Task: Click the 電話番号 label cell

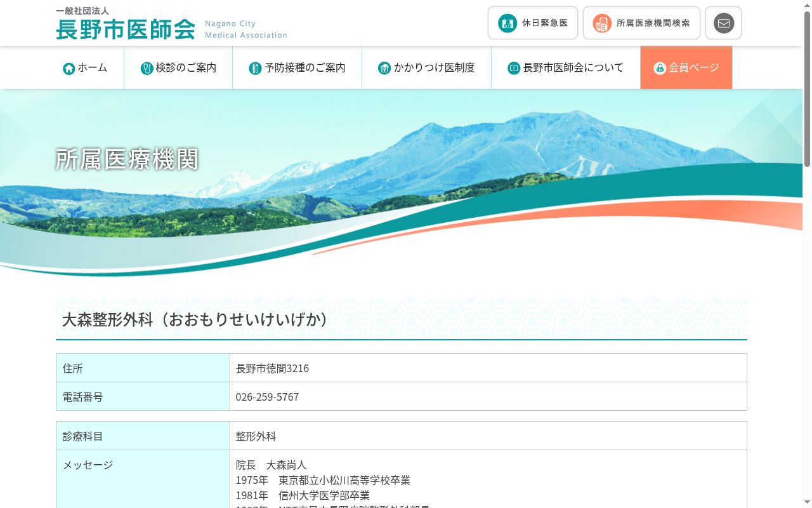Action: 143,396
